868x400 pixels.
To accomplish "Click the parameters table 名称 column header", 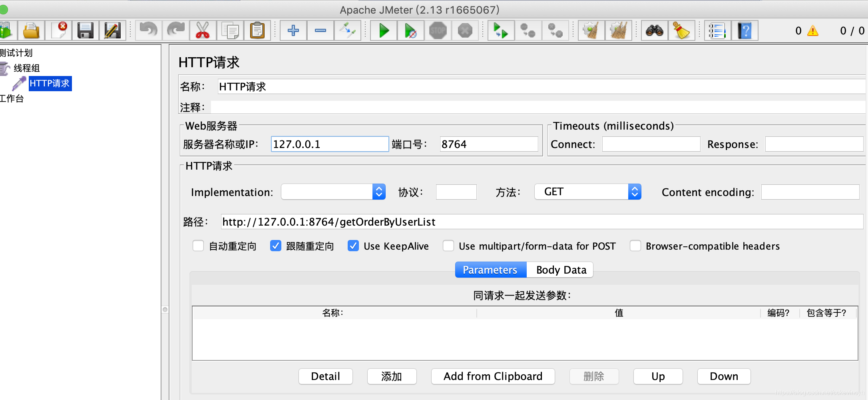I will [334, 313].
